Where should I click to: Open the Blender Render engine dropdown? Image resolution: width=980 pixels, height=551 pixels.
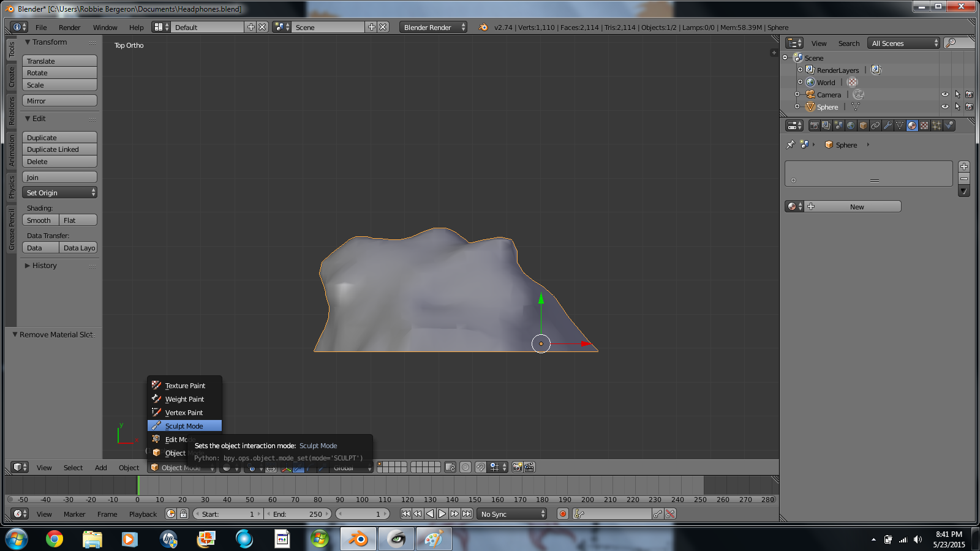pyautogui.click(x=433, y=27)
